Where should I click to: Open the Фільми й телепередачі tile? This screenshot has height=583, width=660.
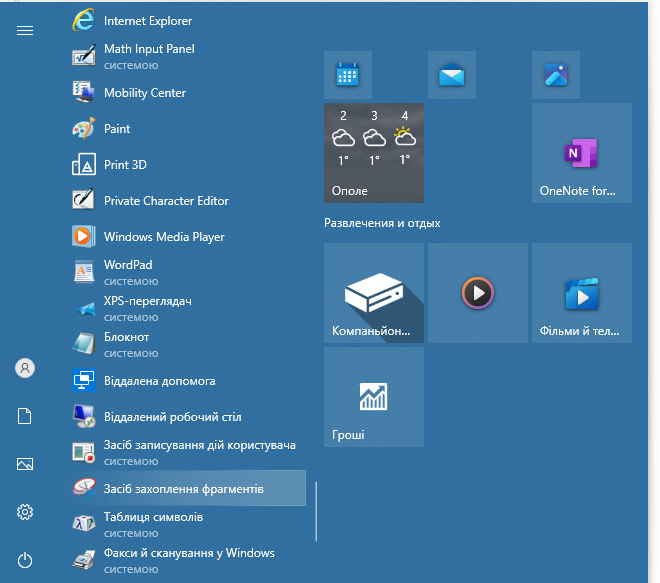point(581,293)
